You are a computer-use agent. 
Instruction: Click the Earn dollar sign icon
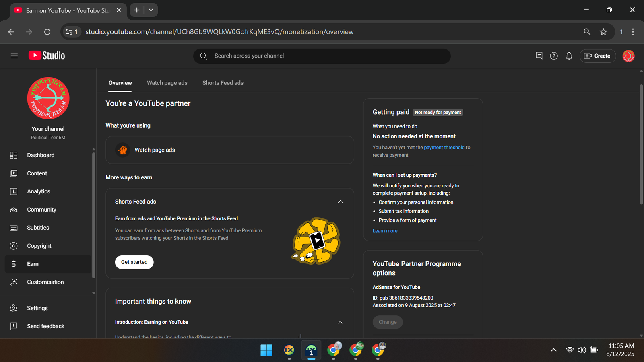(x=14, y=264)
